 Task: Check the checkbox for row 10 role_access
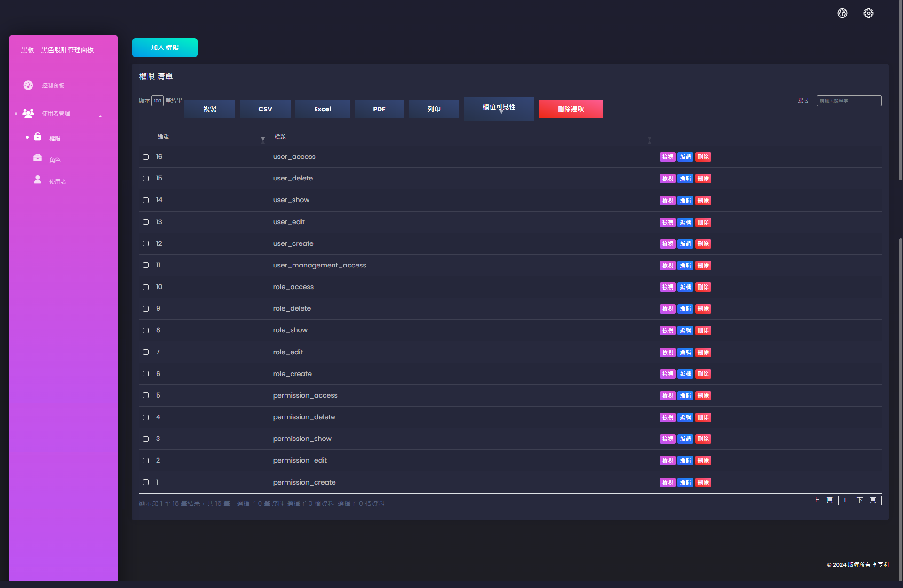click(146, 287)
